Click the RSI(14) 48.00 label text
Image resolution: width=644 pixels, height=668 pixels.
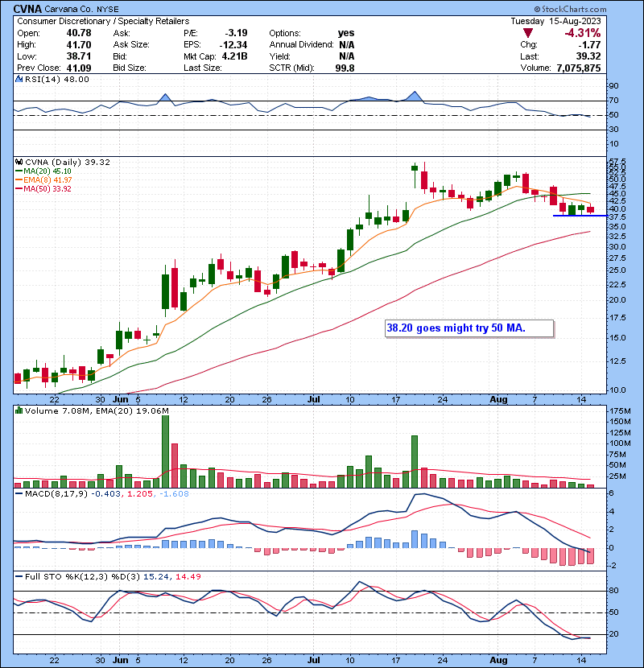click(57, 79)
